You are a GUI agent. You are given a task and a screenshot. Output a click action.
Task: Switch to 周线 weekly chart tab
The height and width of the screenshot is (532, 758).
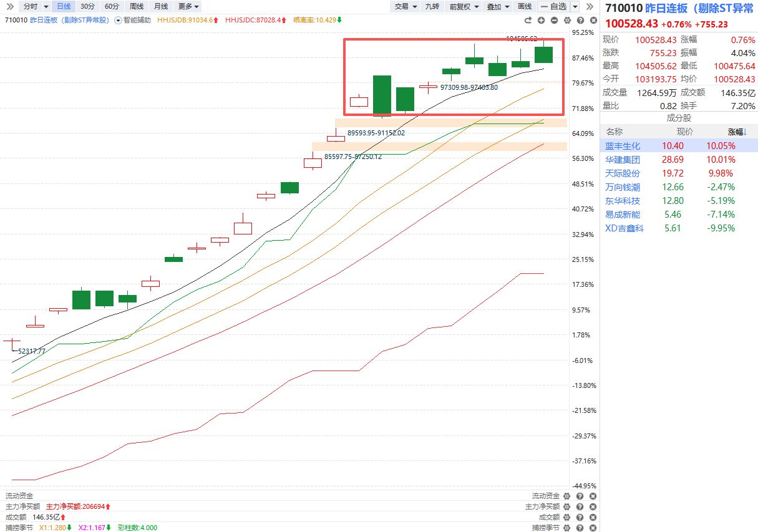tap(137, 6)
